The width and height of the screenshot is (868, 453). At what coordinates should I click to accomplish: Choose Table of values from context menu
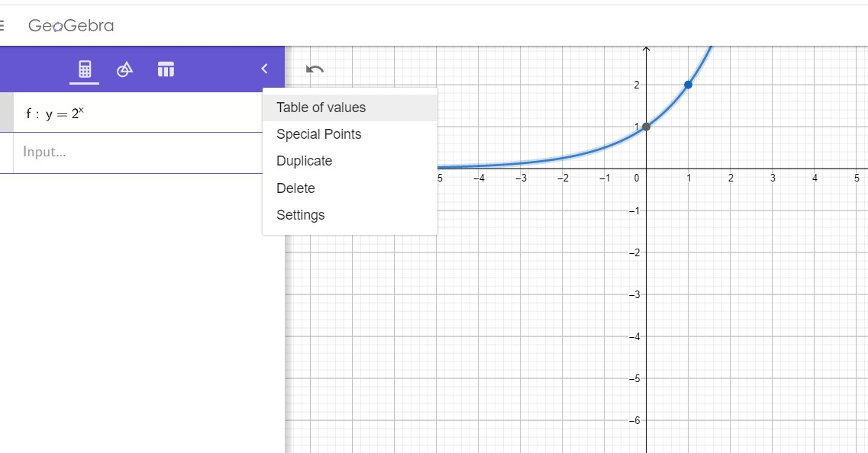(x=321, y=108)
